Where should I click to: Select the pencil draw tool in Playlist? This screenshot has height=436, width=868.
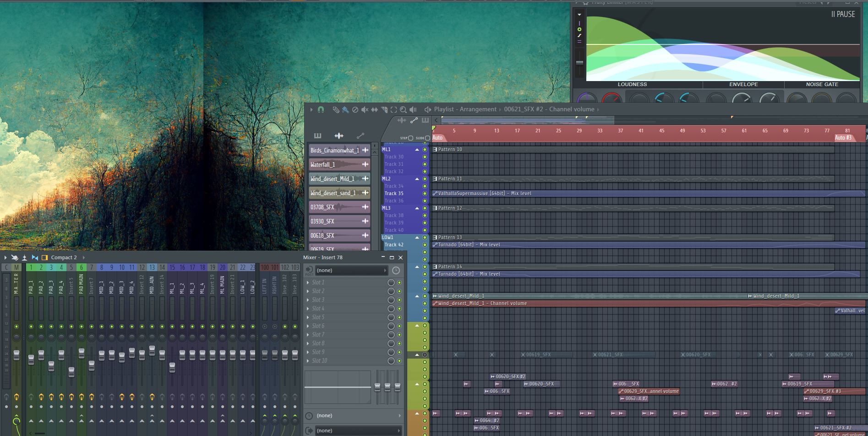(336, 109)
